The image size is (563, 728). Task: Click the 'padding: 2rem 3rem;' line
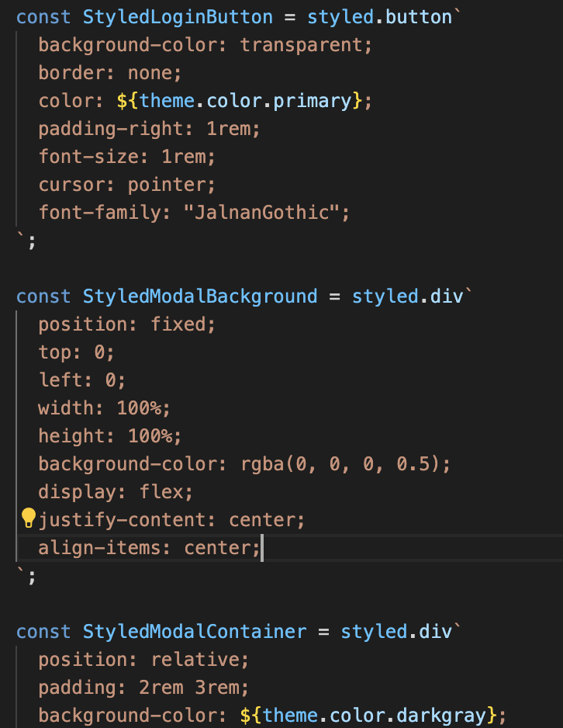143,688
